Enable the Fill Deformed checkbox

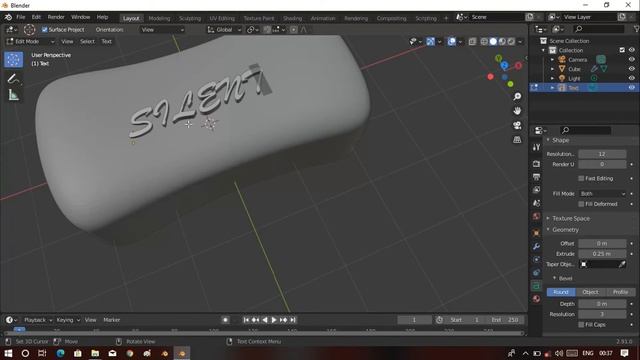click(581, 204)
